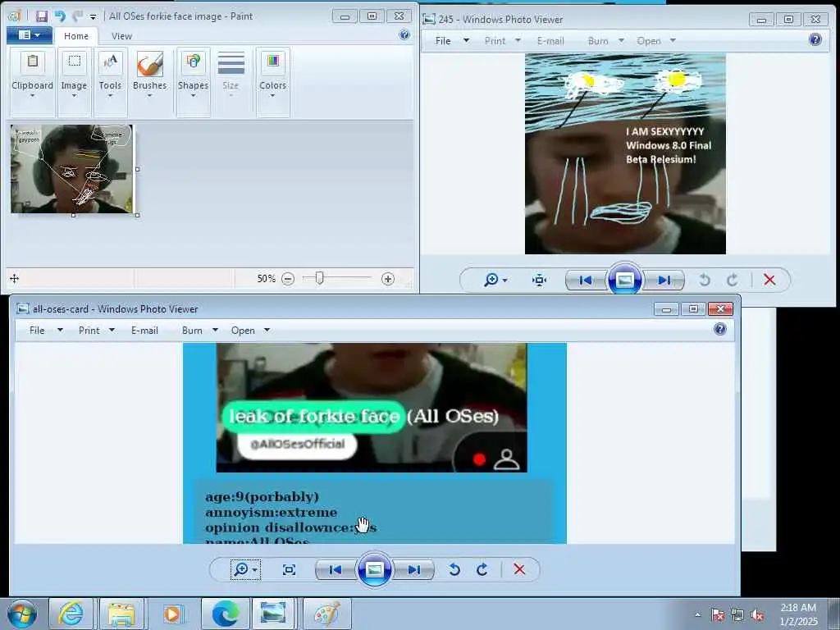Viewport: 840px width, 630px height.
Task: Close the all-oses-card Photo Viewer window
Action: tap(720, 309)
